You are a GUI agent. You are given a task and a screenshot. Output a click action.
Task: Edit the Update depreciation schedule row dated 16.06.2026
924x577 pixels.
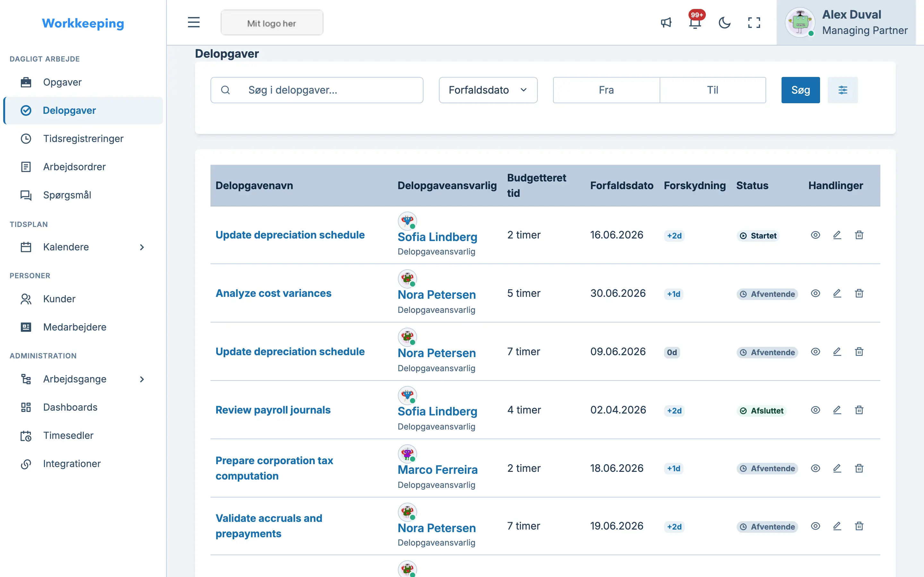coord(837,235)
